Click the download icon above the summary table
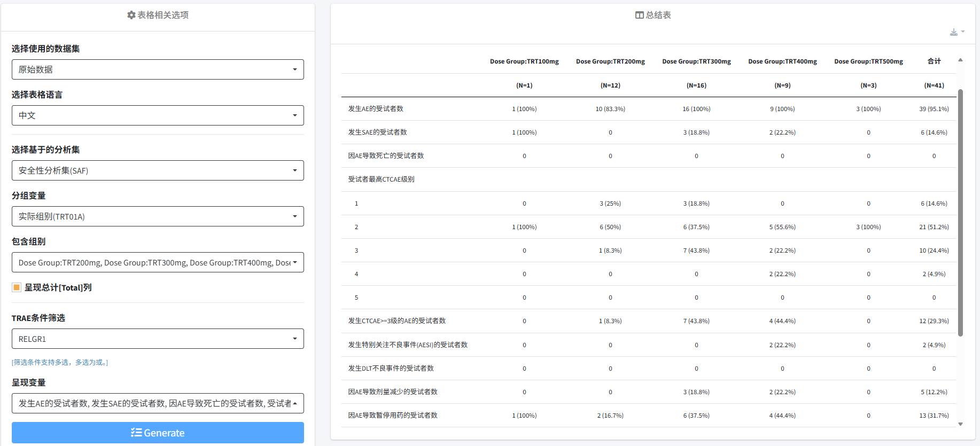Image resolution: width=980 pixels, height=446 pixels. pos(954,32)
